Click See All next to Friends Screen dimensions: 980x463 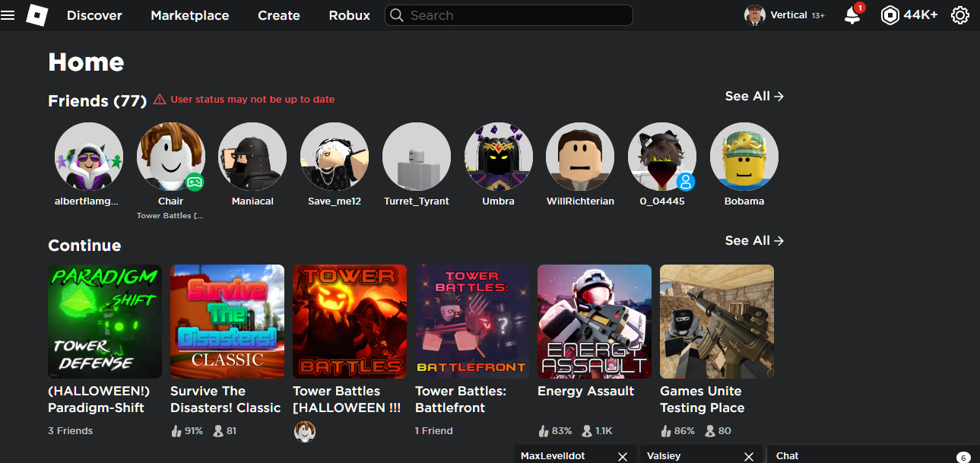click(x=753, y=96)
